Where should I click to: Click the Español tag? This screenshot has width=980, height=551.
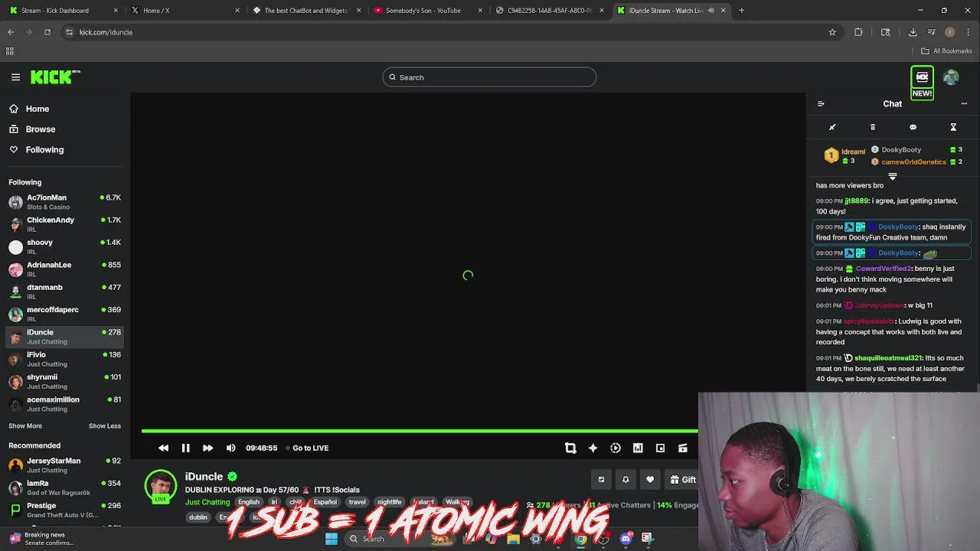[325, 502]
